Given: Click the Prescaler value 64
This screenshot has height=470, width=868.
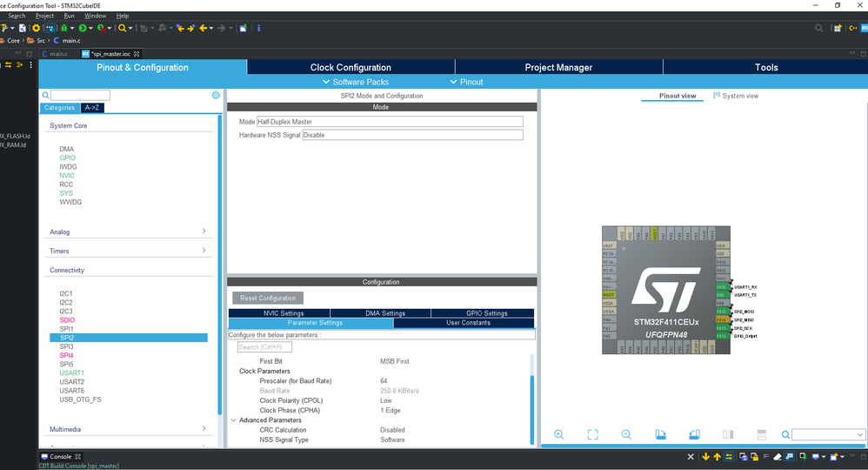Looking at the screenshot, I should (384, 380).
